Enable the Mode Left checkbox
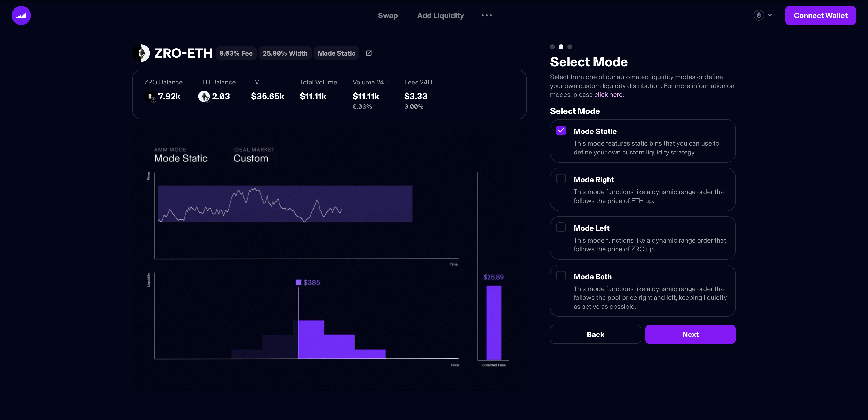Screen dimensions: 868x420 pos(561,227)
